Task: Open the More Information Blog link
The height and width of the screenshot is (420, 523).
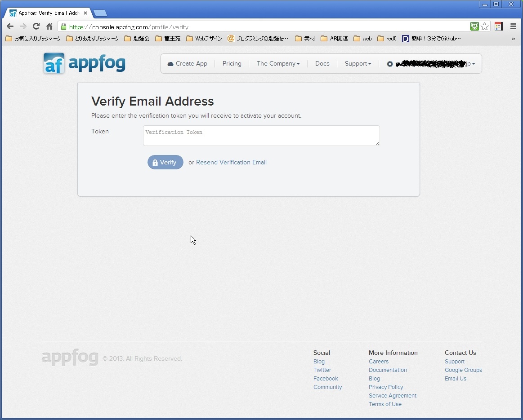Action: [374, 378]
